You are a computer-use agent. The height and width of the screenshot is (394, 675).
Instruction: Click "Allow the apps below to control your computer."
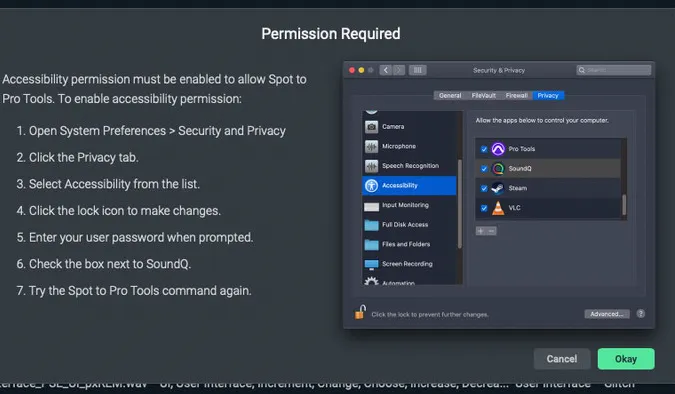542,121
